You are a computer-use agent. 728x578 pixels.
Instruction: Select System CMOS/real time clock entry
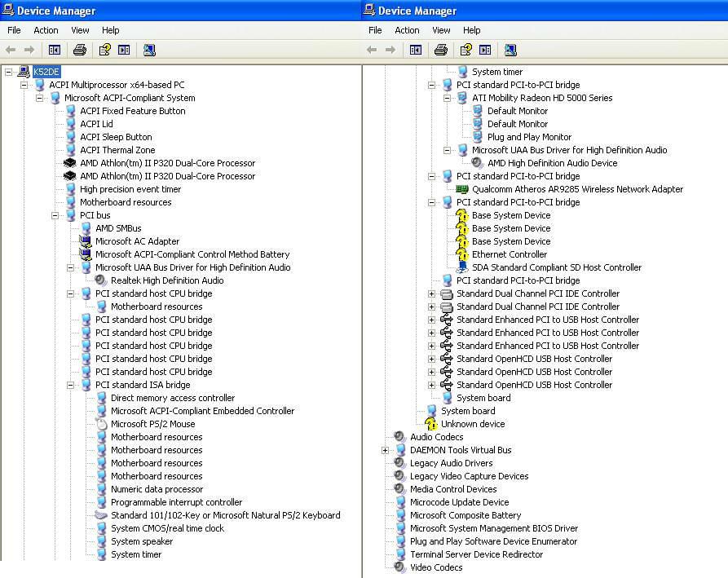167,527
